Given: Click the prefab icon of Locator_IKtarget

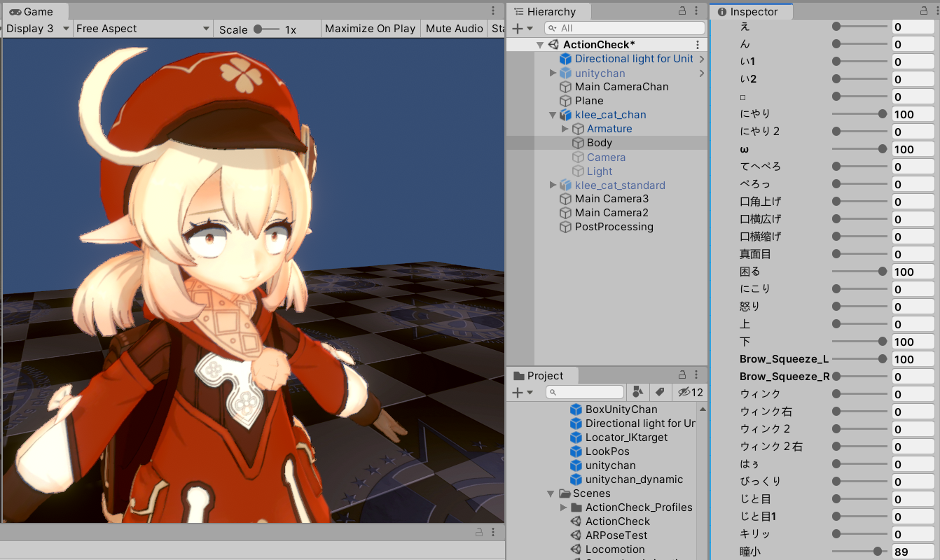Looking at the screenshot, I should click(x=576, y=437).
